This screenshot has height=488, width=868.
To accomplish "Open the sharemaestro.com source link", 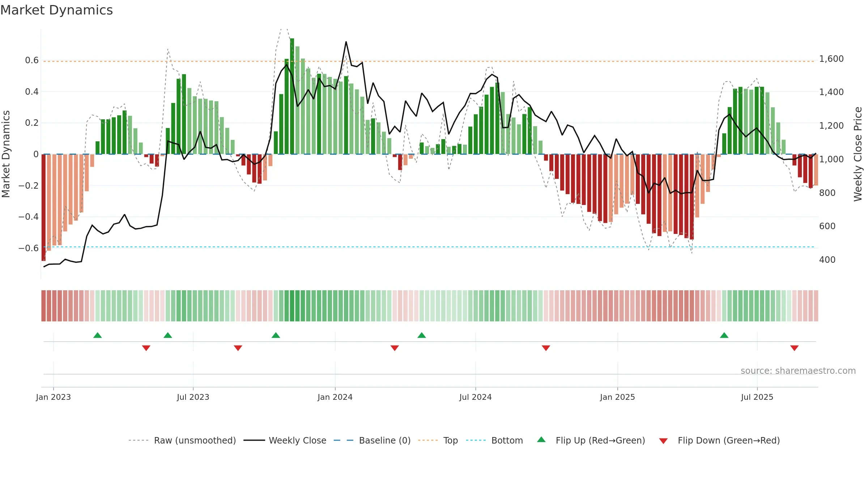I will (798, 371).
